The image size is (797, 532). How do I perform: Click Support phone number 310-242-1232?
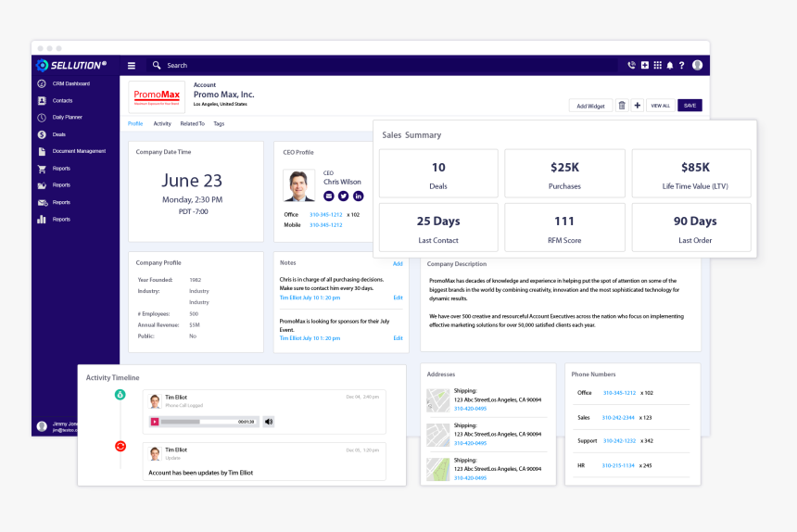pyautogui.click(x=619, y=441)
